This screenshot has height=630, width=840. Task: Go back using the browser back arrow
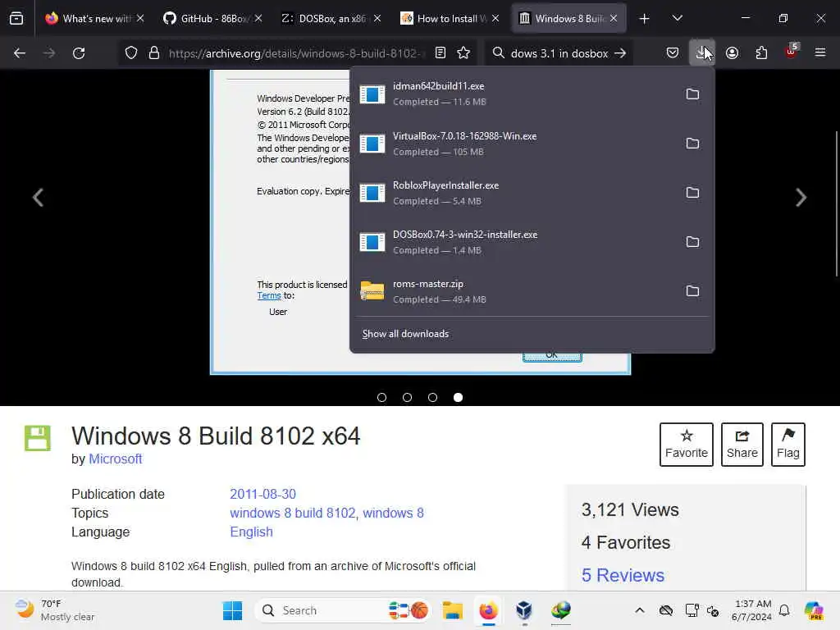[x=20, y=53]
